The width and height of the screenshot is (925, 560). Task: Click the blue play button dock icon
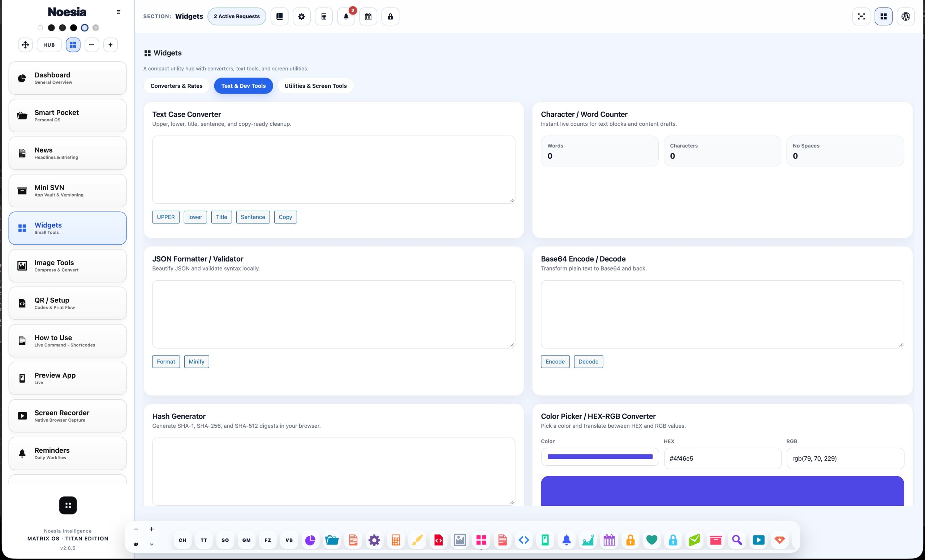click(759, 540)
